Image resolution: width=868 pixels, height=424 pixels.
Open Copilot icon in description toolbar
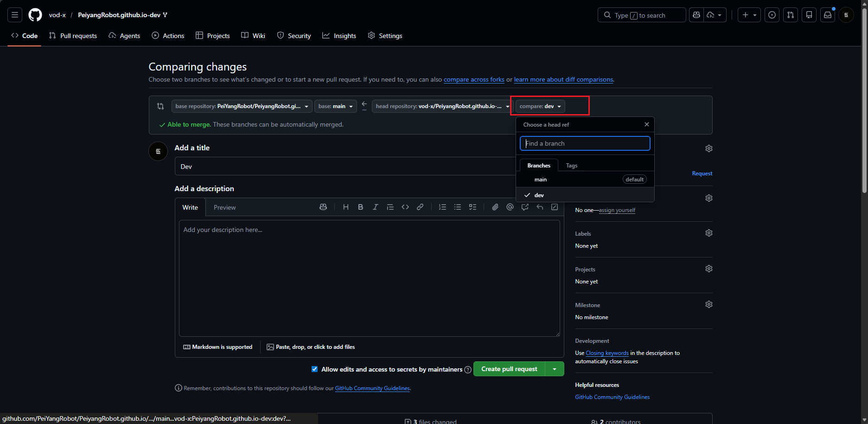(323, 207)
